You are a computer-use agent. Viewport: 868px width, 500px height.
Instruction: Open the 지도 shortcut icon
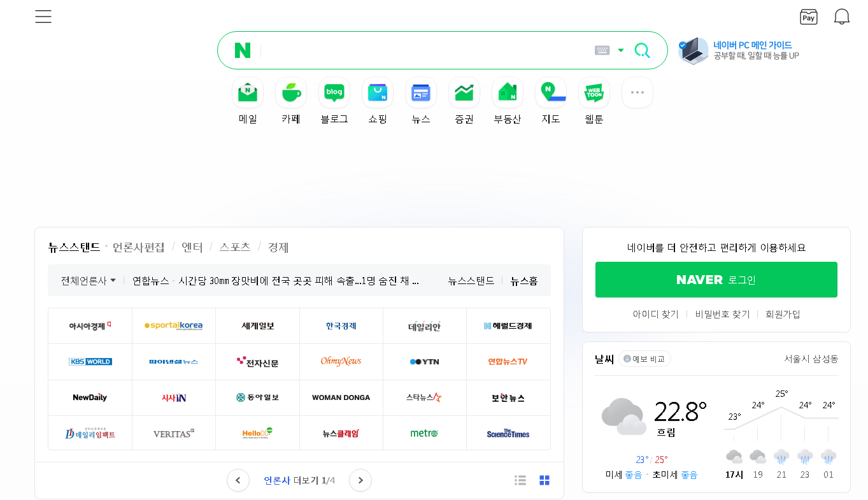[551, 93]
